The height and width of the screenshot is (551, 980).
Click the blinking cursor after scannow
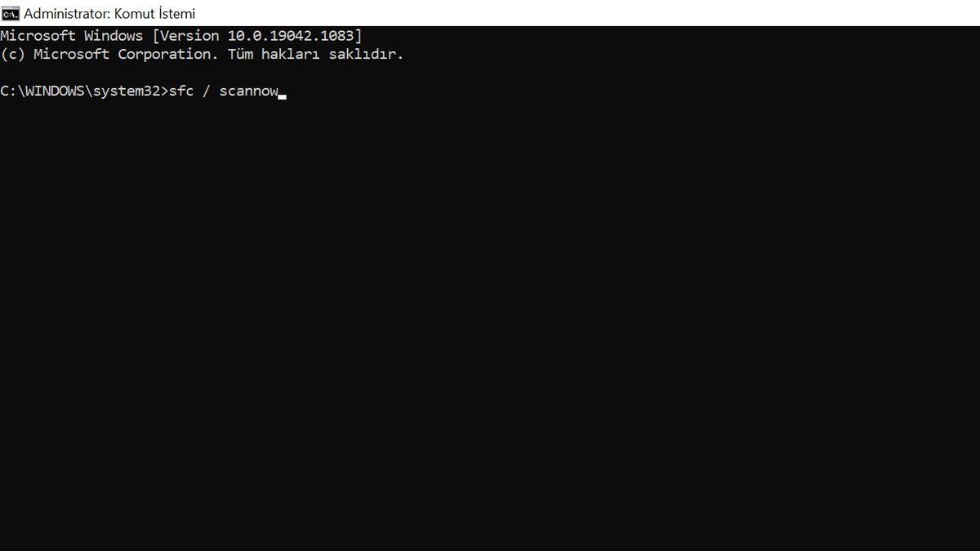pyautogui.click(x=283, y=97)
